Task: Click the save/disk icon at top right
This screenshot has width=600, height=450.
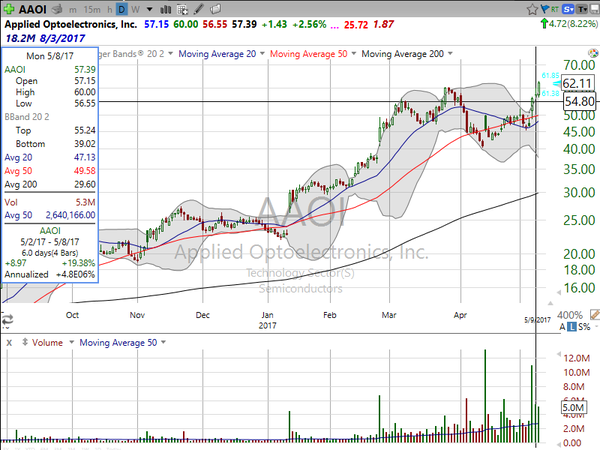Action: [595, 9]
